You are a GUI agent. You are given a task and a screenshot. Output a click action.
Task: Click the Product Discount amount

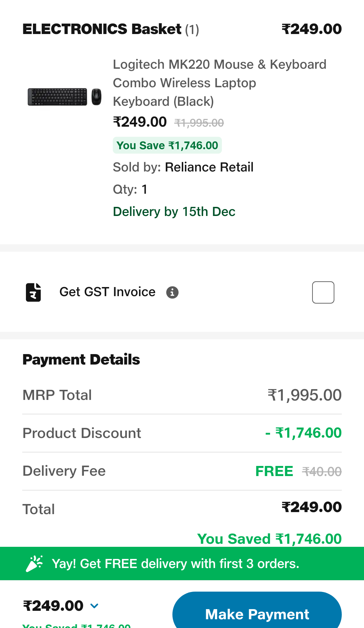tap(303, 433)
